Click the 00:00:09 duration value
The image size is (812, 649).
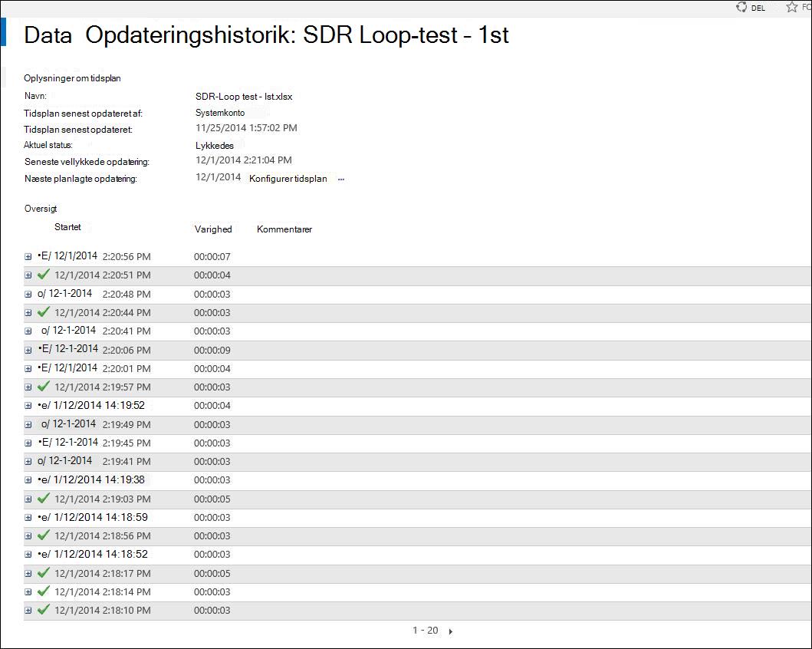point(212,350)
